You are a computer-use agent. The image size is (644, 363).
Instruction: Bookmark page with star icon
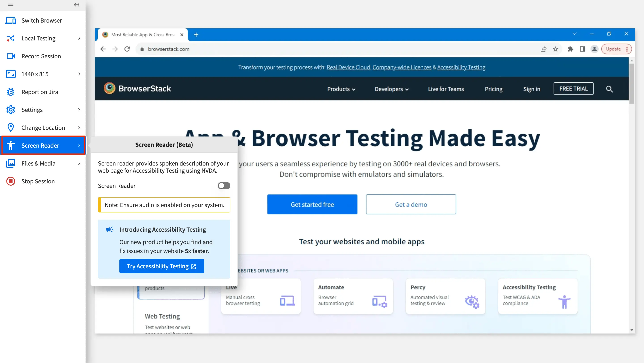[555, 49]
